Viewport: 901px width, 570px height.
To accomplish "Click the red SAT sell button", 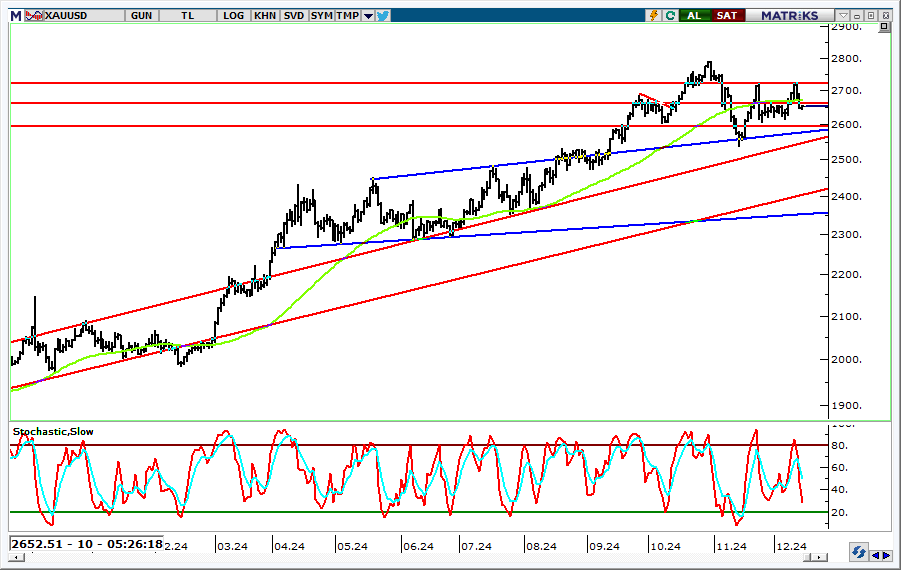I will (726, 15).
